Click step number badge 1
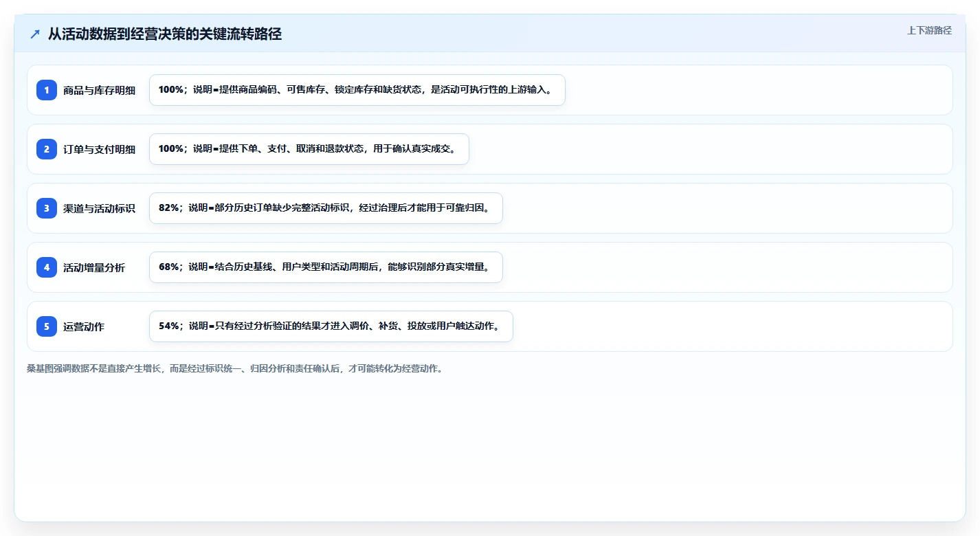 click(x=47, y=90)
